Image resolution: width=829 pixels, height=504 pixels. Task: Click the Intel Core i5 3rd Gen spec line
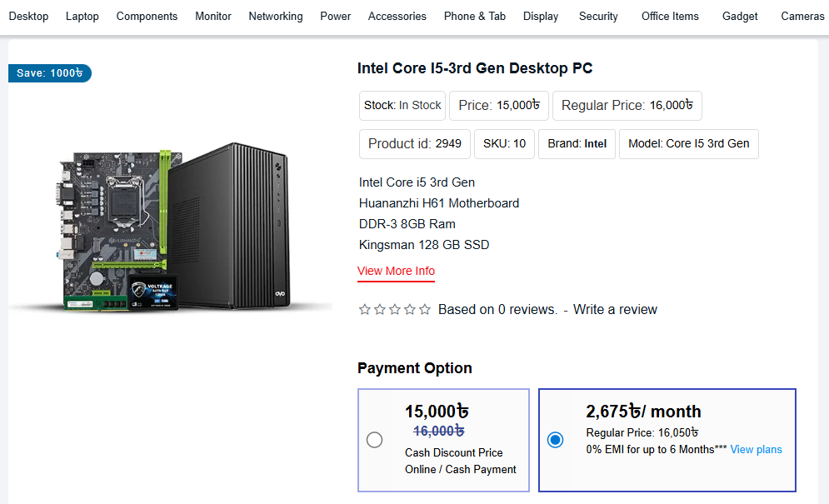click(x=417, y=182)
